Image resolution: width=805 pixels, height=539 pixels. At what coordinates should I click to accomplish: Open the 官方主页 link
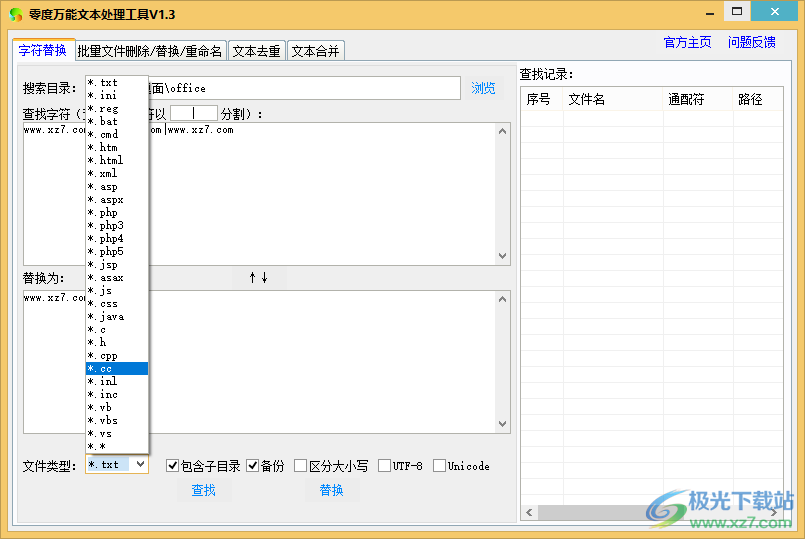click(x=687, y=42)
